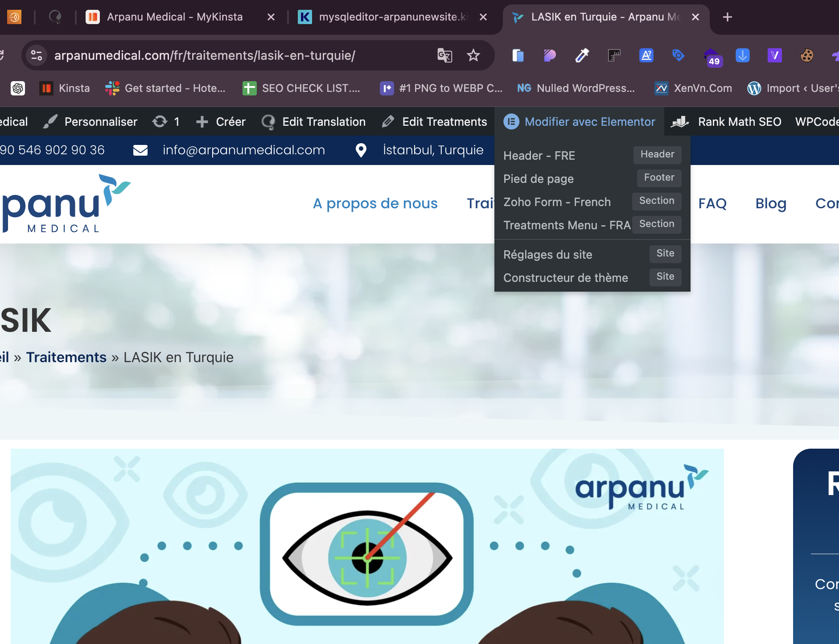Select Zoho Form - French section
Image resolution: width=839 pixels, height=644 pixels.
(592, 202)
